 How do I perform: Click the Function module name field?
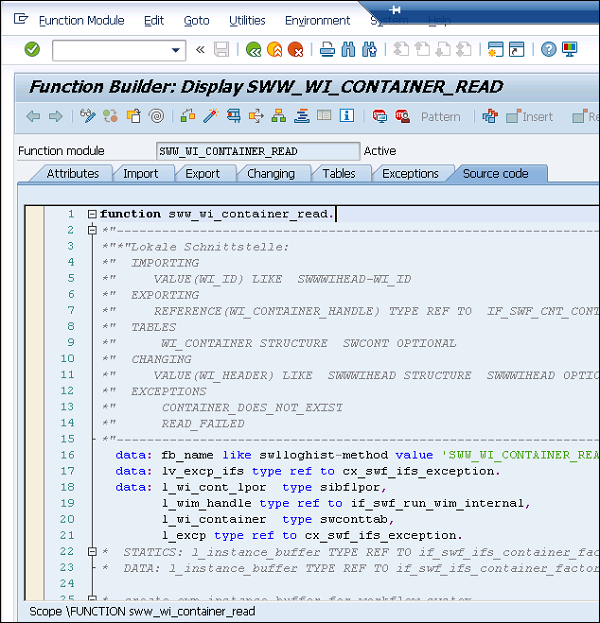point(257,151)
